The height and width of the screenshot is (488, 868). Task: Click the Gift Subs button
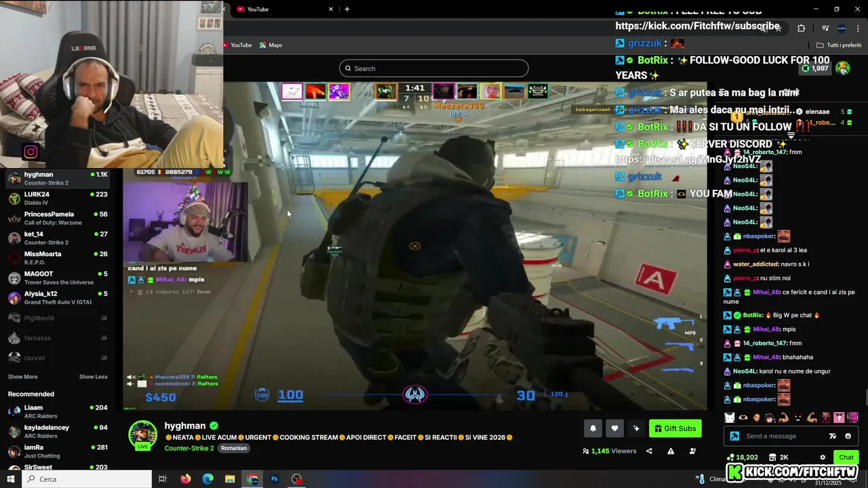click(675, 428)
